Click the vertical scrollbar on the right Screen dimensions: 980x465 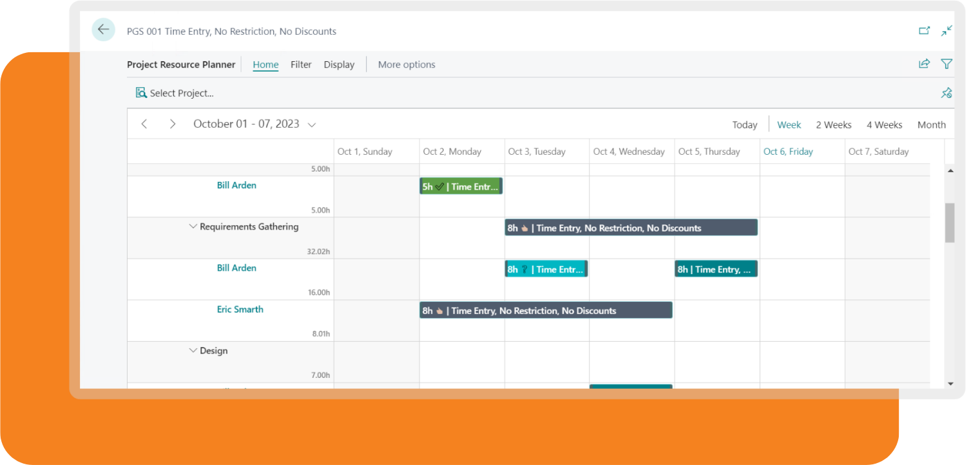950,223
